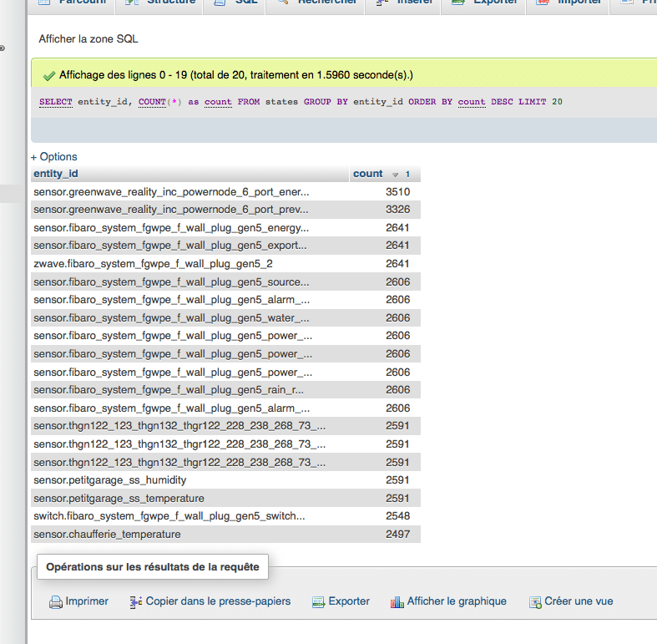Click the SELECT keyword in the query

coord(56,102)
